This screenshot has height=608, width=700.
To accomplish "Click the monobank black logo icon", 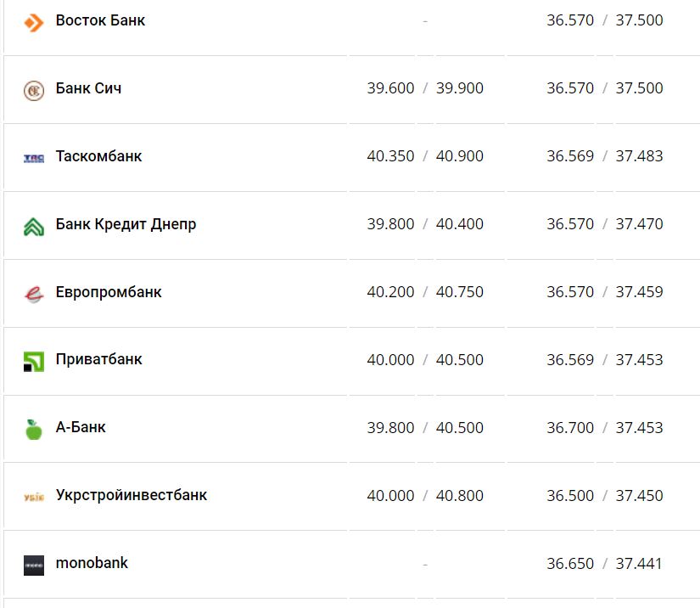I will tap(33, 565).
